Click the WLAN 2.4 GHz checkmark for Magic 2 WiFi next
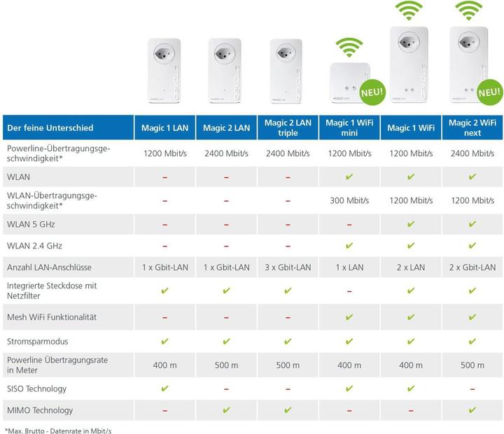The width and height of the screenshot is (504, 434). coord(472,246)
